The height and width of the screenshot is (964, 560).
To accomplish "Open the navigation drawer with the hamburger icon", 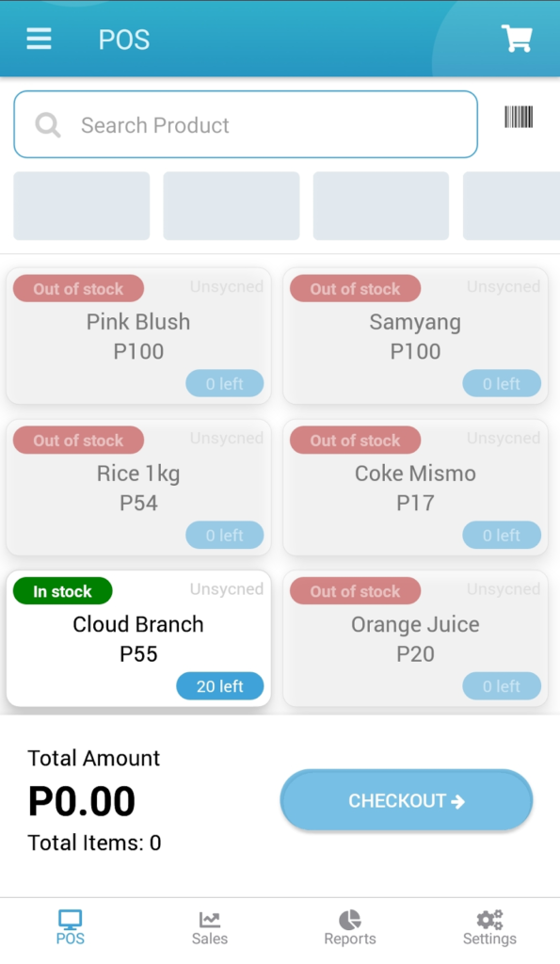I will [38, 39].
